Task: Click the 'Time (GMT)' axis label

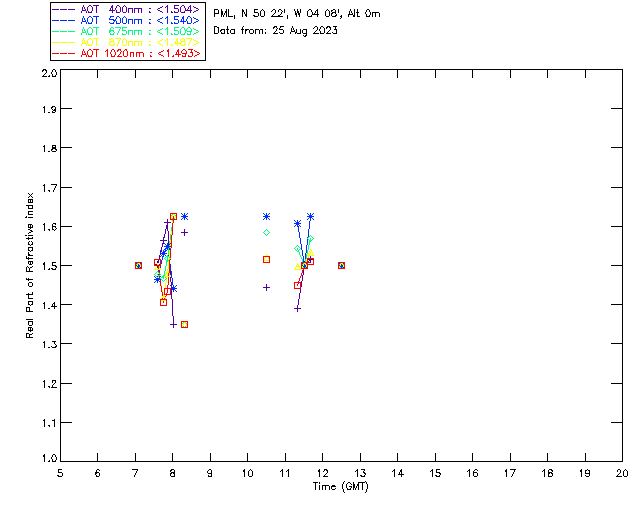Action: [x=341, y=487]
